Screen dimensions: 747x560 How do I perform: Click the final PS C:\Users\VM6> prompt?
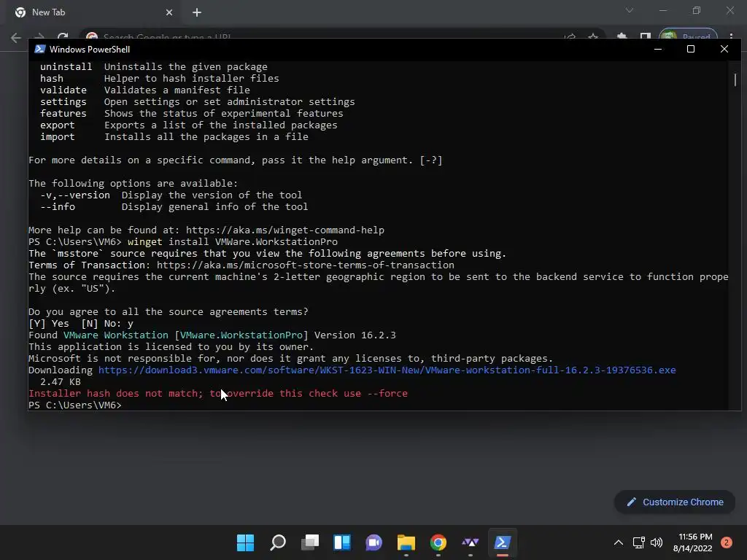(75, 405)
